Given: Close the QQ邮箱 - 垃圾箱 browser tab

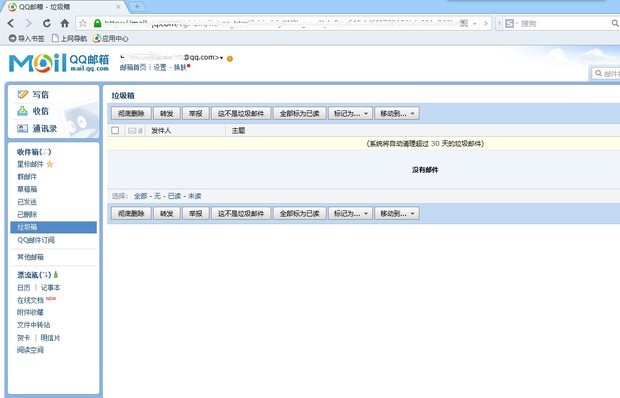Looking at the screenshot, I should 118,7.
